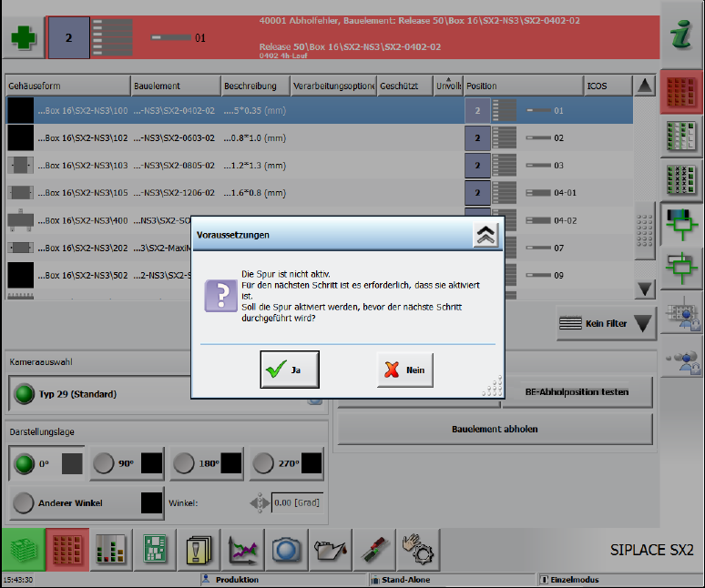
Task: Select the 180° display orientation
Action: (x=208, y=463)
